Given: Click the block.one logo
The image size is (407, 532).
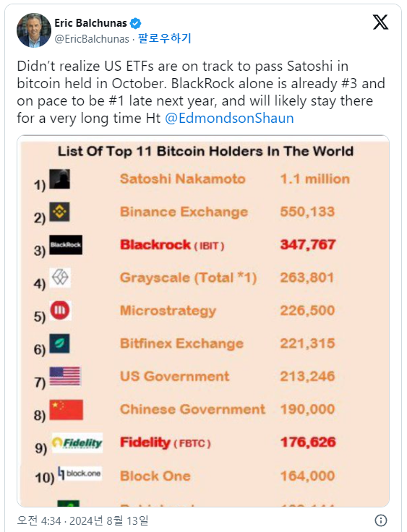Looking at the screenshot, I should pyautogui.click(x=80, y=473).
